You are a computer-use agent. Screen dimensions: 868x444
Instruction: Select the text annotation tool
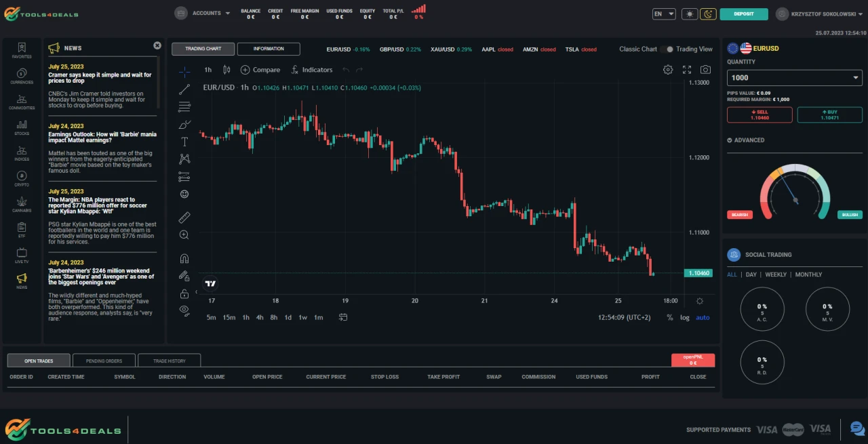[184, 142]
